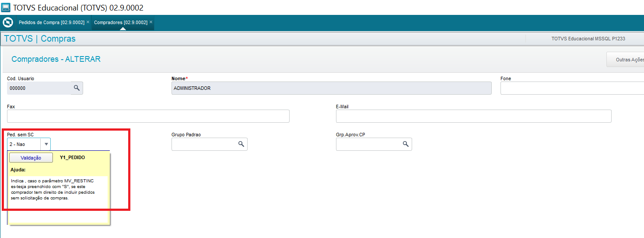The image size is (644, 238).
Task: Close the Pedidos de Compra tab
Action: click(88, 22)
